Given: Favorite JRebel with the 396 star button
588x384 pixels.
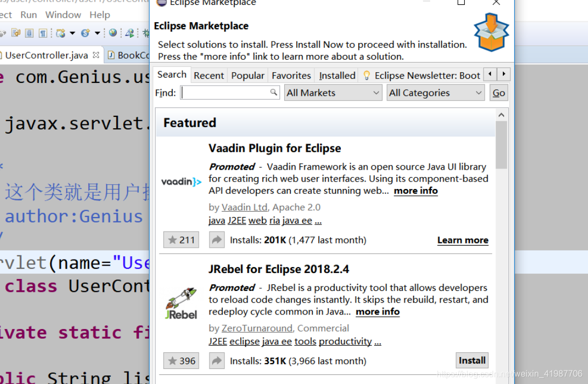Looking at the screenshot, I should click(181, 361).
